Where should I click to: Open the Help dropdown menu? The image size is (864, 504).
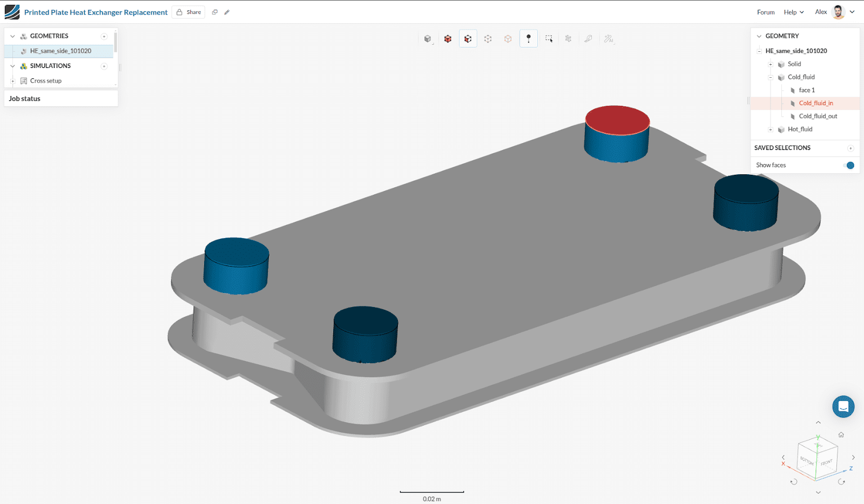point(793,12)
